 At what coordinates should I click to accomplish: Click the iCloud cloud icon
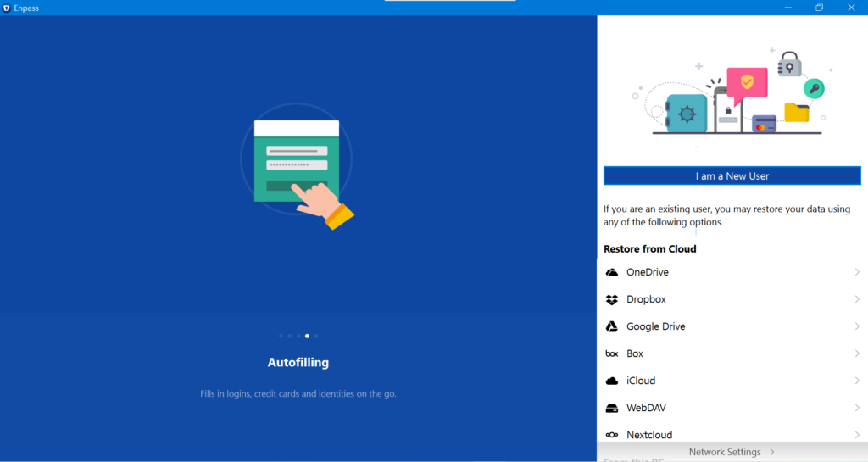pyautogui.click(x=612, y=381)
